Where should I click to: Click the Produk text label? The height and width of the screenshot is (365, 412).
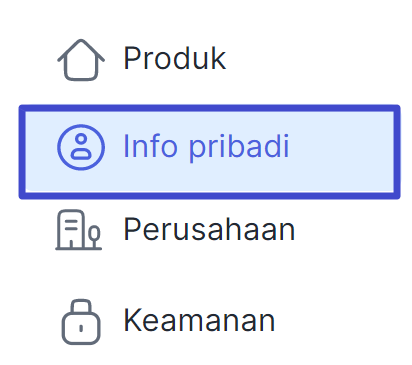point(175,59)
